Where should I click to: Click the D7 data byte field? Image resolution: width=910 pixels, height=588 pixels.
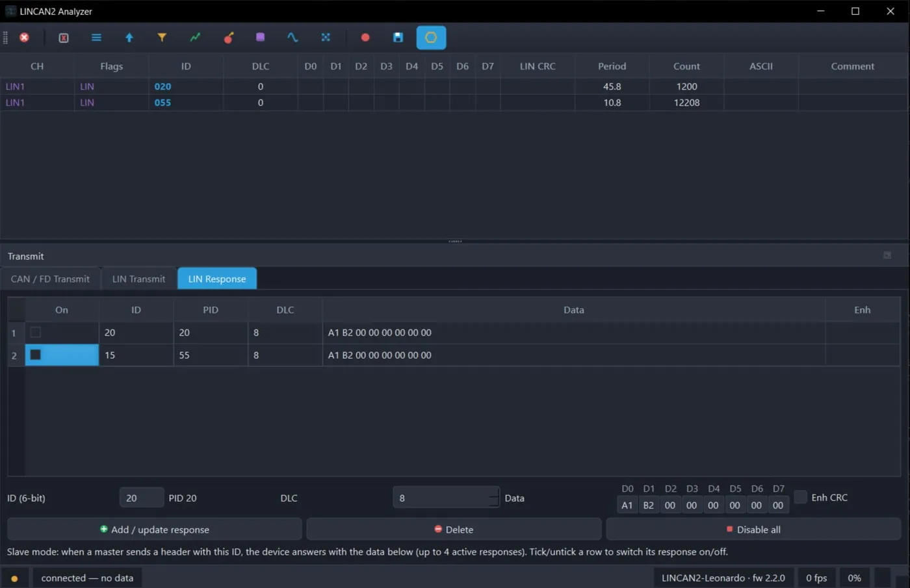(x=778, y=505)
